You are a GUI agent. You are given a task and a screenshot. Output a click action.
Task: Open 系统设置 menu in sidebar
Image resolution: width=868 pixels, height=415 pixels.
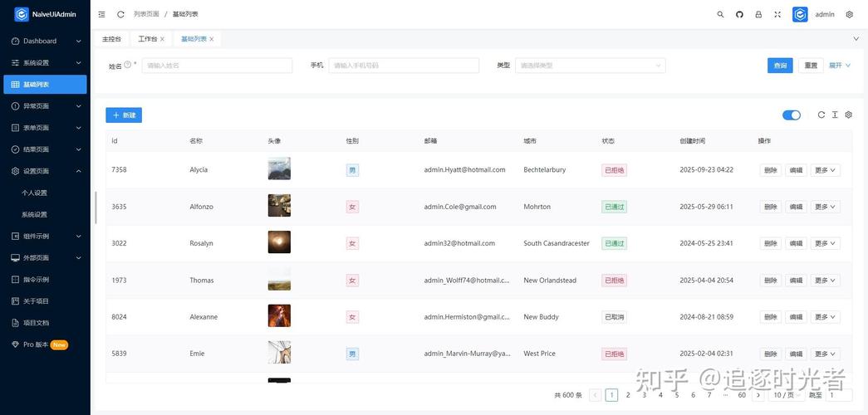coord(45,62)
